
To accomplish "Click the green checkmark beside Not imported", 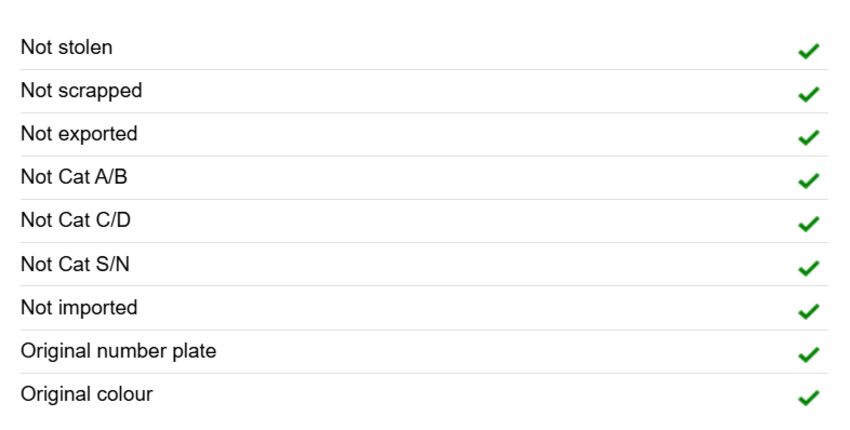I will pyautogui.click(x=808, y=311).
